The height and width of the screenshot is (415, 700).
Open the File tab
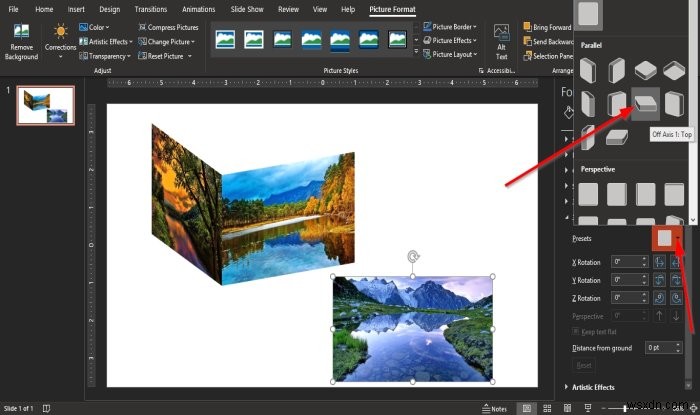tap(13, 9)
